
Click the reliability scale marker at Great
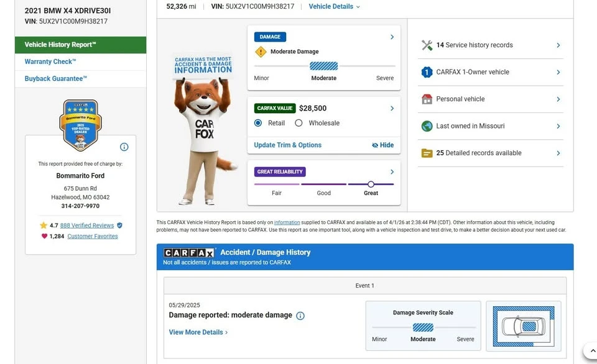click(x=371, y=184)
